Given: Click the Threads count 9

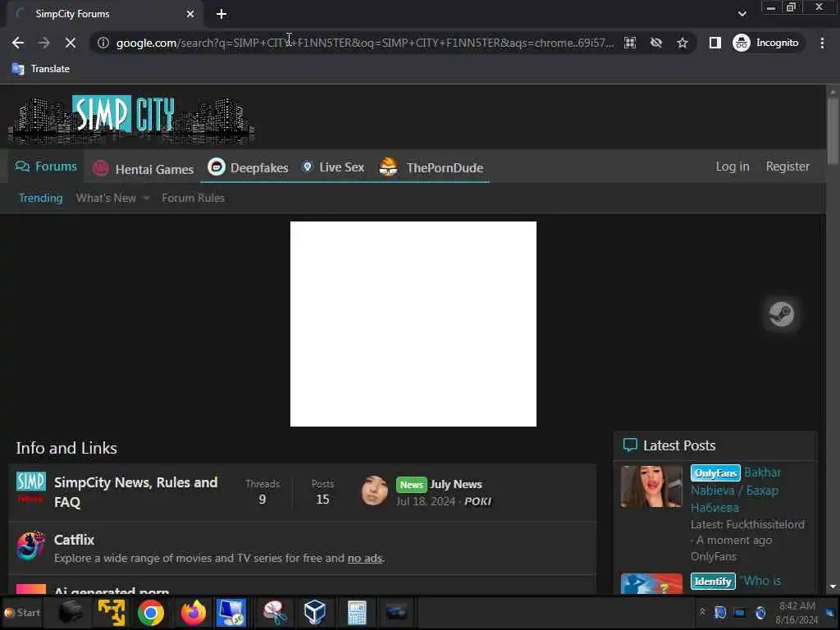Looking at the screenshot, I should point(262,500).
